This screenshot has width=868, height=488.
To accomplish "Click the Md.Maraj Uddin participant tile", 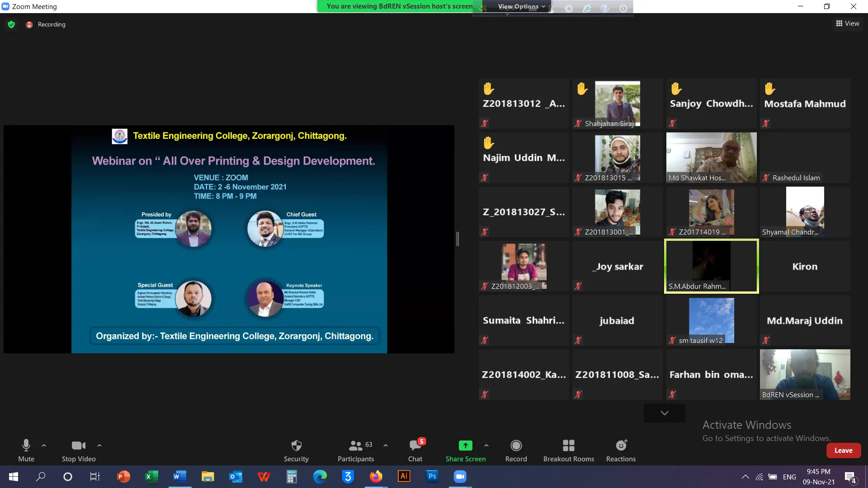I will pyautogui.click(x=805, y=320).
